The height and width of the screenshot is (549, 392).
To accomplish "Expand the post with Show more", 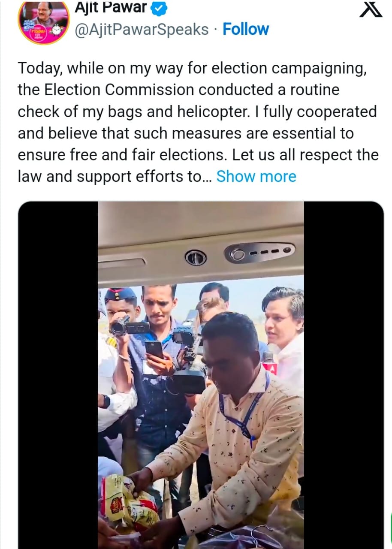I will (x=256, y=176).
